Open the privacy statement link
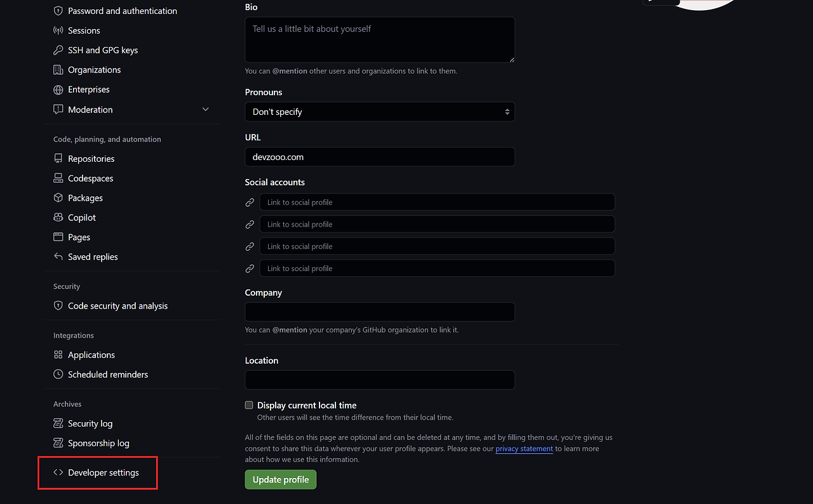The width and height of the screenshot is (813, 504). (x=524, y=448)
